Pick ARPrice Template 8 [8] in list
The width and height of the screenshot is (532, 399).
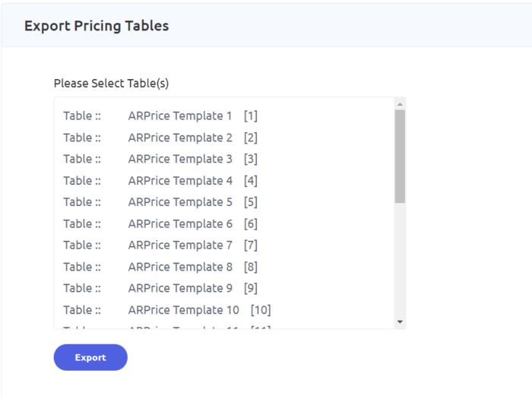[x=224, y=267]
